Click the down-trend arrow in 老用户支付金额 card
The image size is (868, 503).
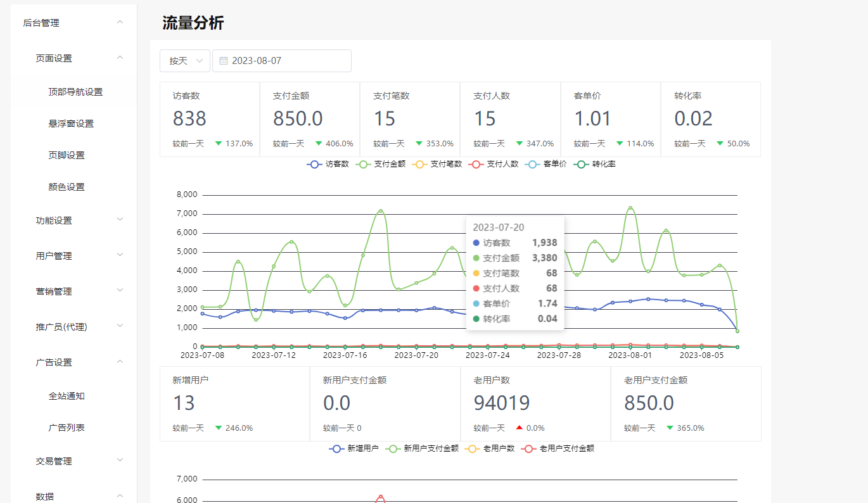[x=670, y=428]
